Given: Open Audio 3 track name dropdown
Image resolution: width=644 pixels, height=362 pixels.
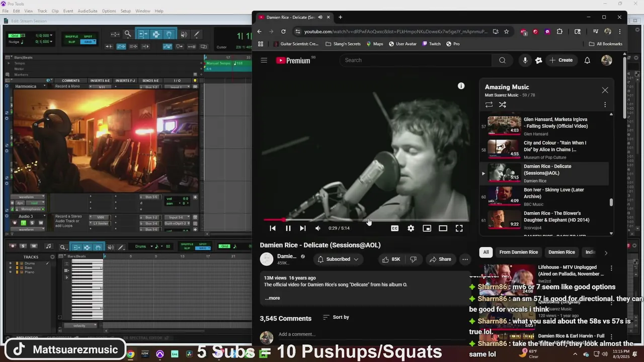Looking at the screenshot, I should coord(44,216).
